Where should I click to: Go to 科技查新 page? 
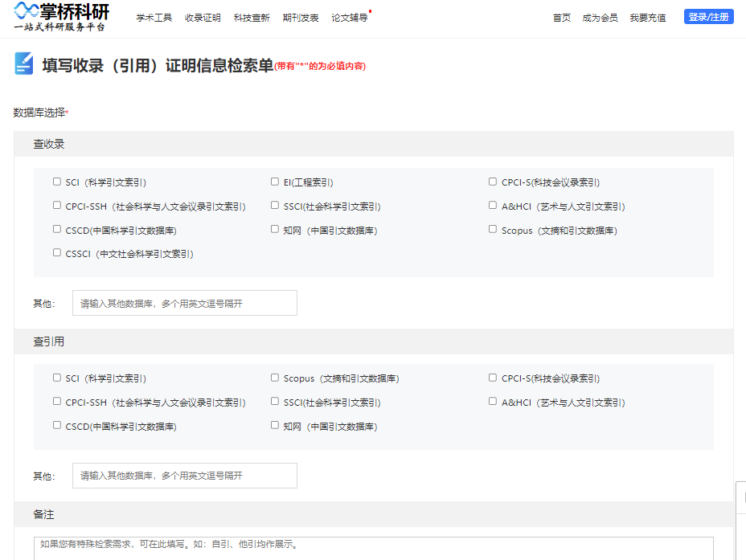(252, 18)
